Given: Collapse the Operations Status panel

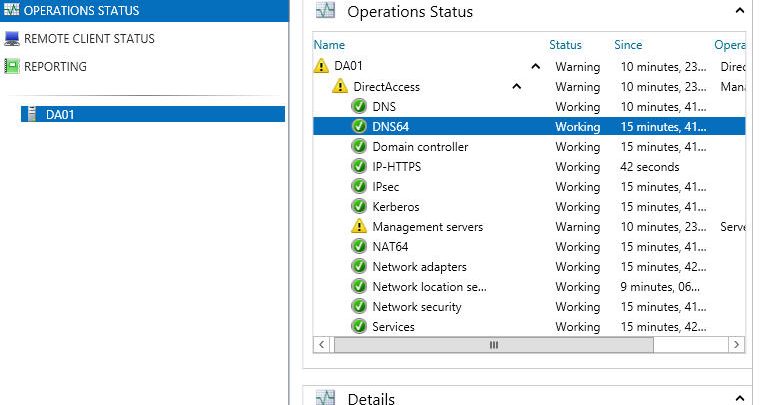Looking at the screenshot, I should pos(739,11).
